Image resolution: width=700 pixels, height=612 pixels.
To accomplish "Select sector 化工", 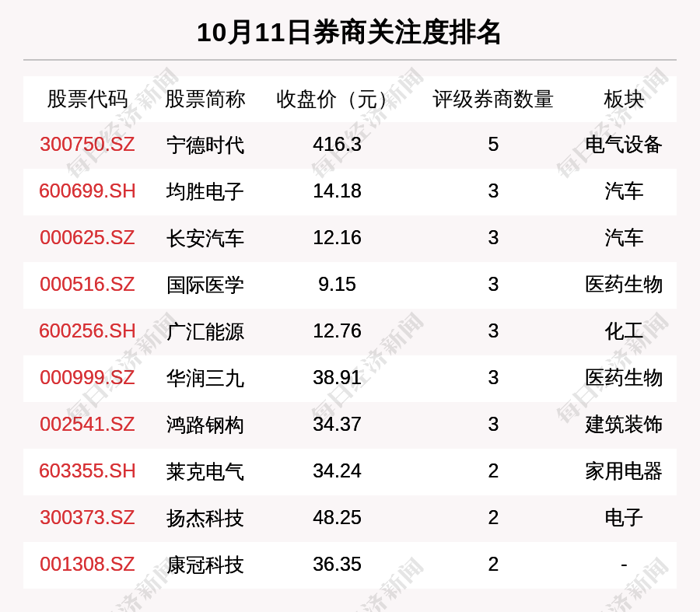I will pyautogui.click(x=624, y=331).
